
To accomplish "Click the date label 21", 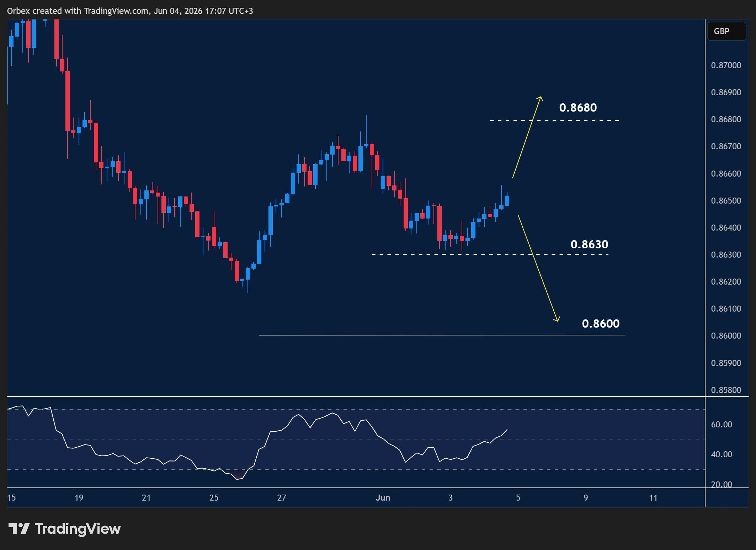I will coord(146,498).
